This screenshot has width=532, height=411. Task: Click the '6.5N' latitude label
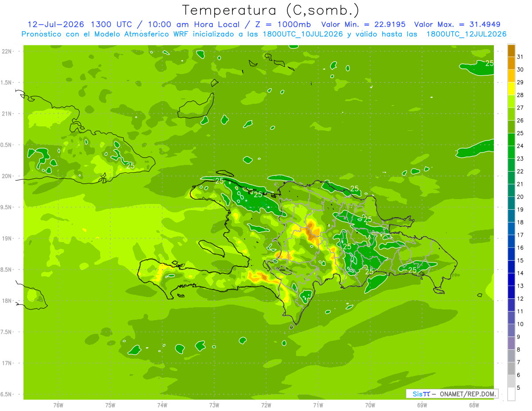coord(7,395)
